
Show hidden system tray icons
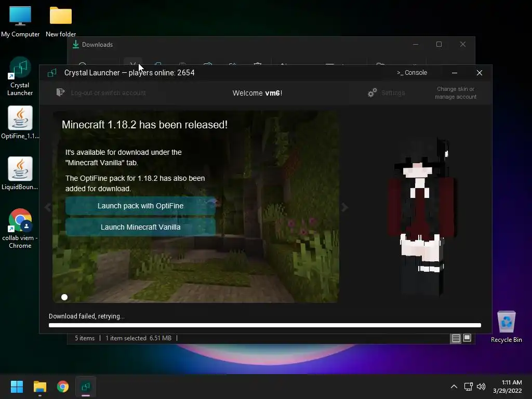pyautogui.click(x=454, y=387)
